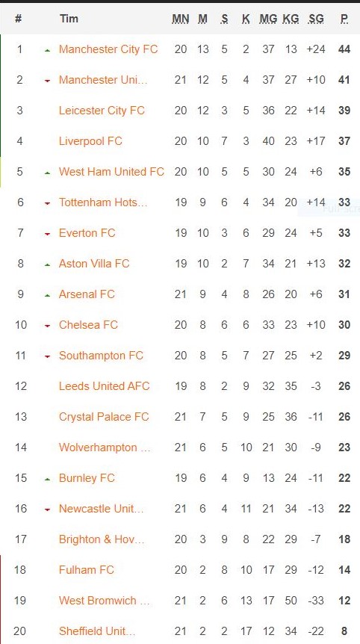The image size is (360, 644).
Task: Select the Fulham FC team link
Action: [x=87, y=570]
